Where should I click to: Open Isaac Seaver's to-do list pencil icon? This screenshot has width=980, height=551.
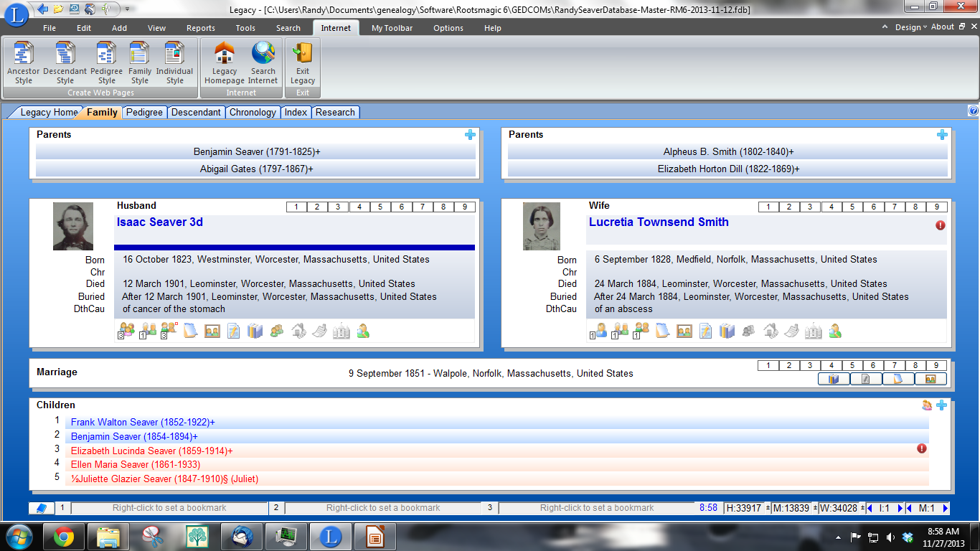point(233,331)
